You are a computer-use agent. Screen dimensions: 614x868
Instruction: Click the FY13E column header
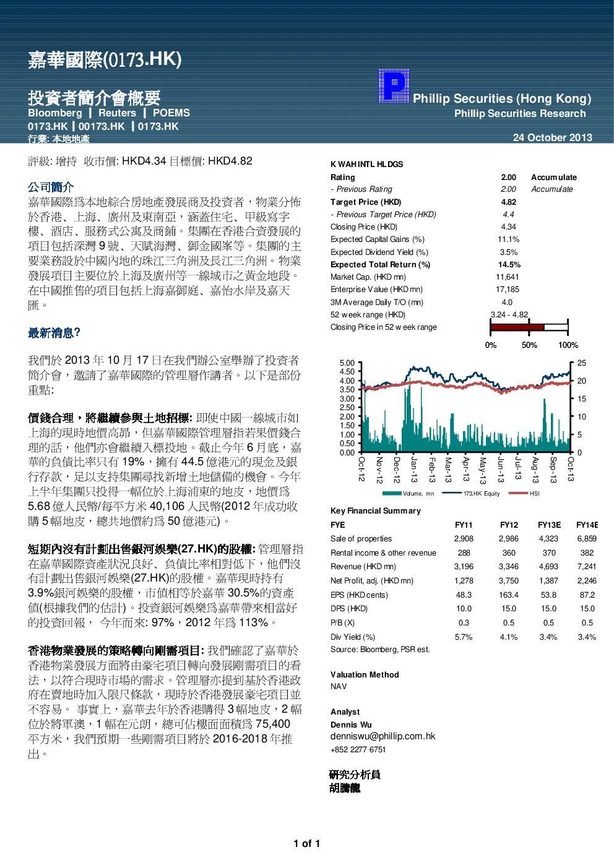(x=549, y=525)
